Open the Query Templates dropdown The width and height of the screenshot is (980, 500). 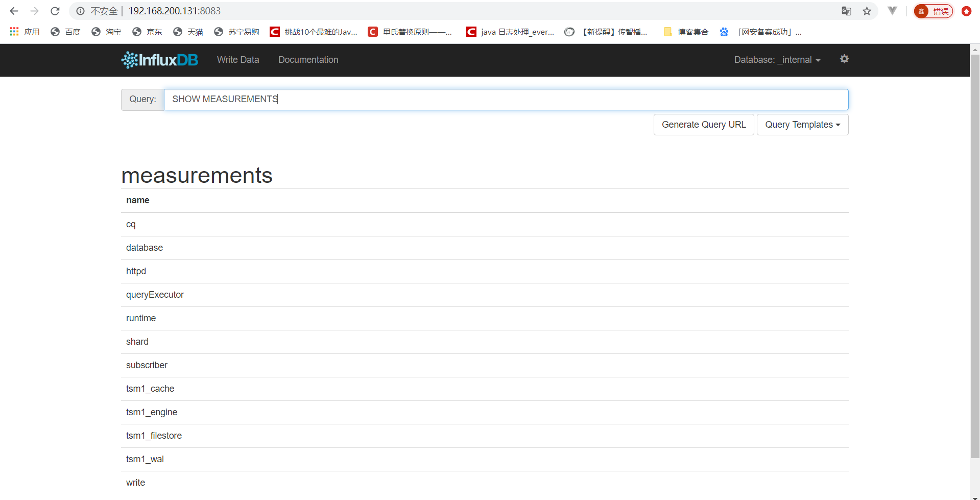click(x=802, y=125)
